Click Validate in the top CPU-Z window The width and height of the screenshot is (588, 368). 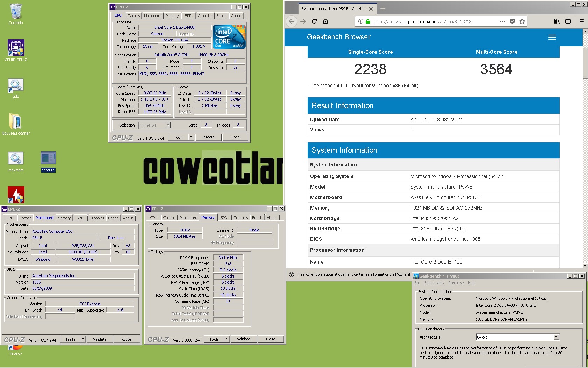208,137
